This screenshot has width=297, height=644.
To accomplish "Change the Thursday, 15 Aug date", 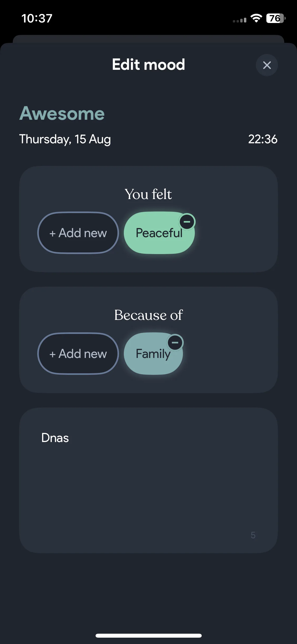I will pos(65,139).
